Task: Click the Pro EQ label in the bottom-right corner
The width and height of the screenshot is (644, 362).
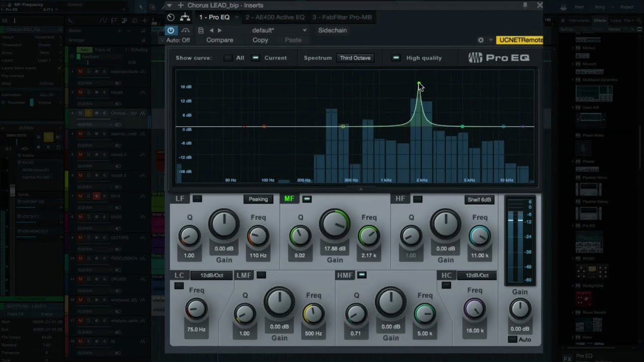Action: (584, 356)
